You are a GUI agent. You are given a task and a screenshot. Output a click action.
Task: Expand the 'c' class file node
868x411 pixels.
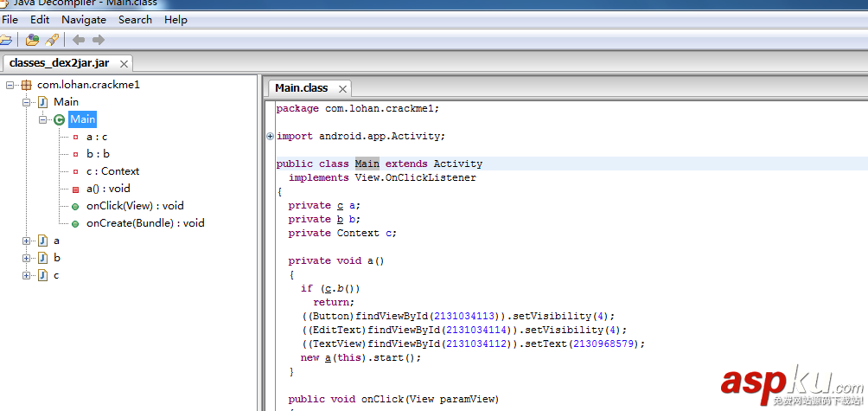pyautogui.click(x=27, y=275)
